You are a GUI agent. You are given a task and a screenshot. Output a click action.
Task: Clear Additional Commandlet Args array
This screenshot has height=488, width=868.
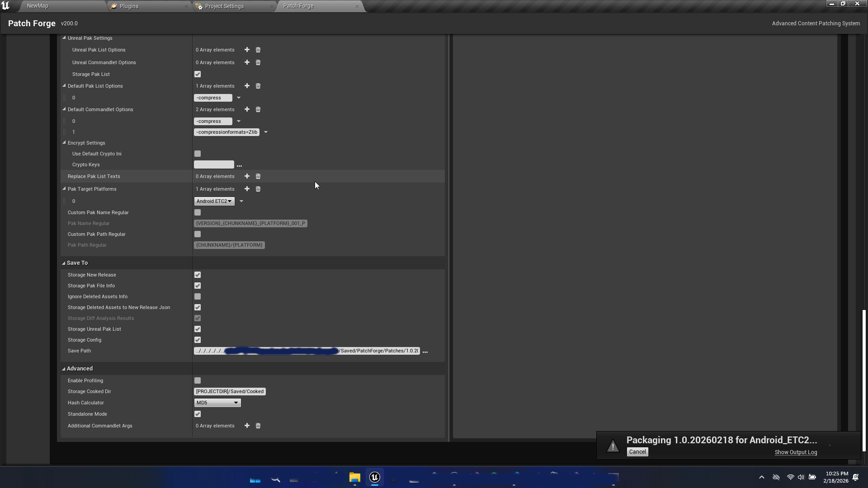[x=258, y=426]
